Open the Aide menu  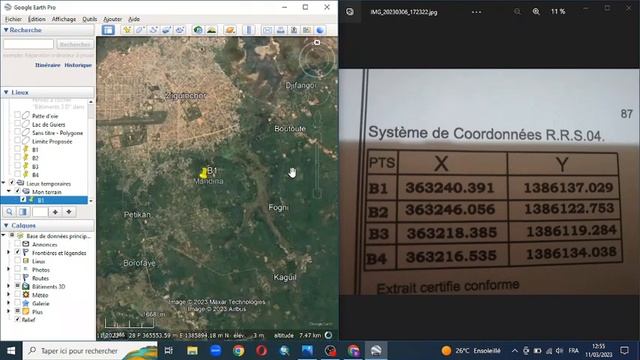pos(134,19)
